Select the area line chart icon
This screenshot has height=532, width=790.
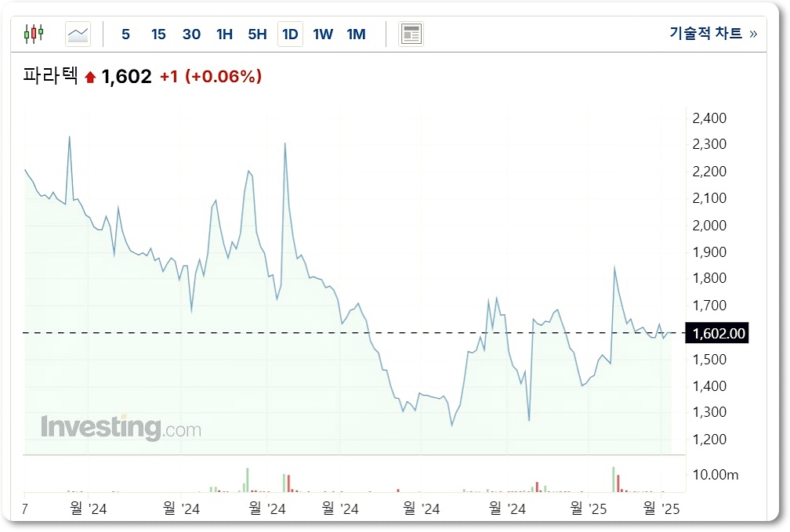(78, 34)
